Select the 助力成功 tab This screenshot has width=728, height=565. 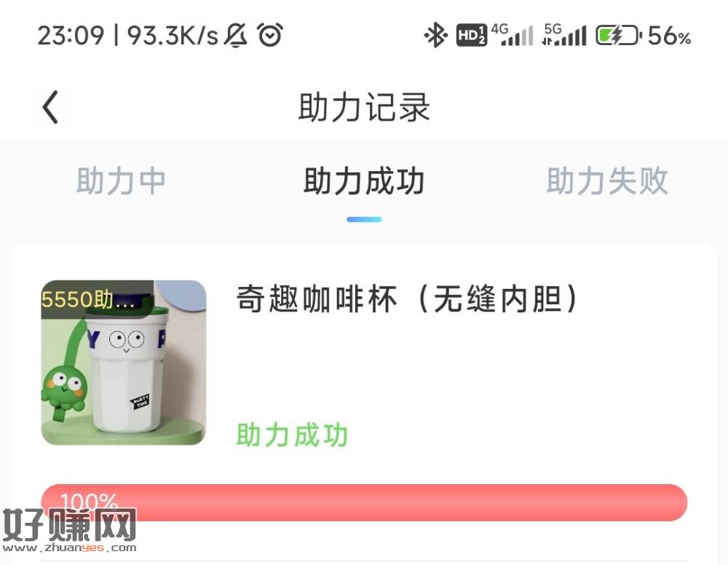(364, 181)
